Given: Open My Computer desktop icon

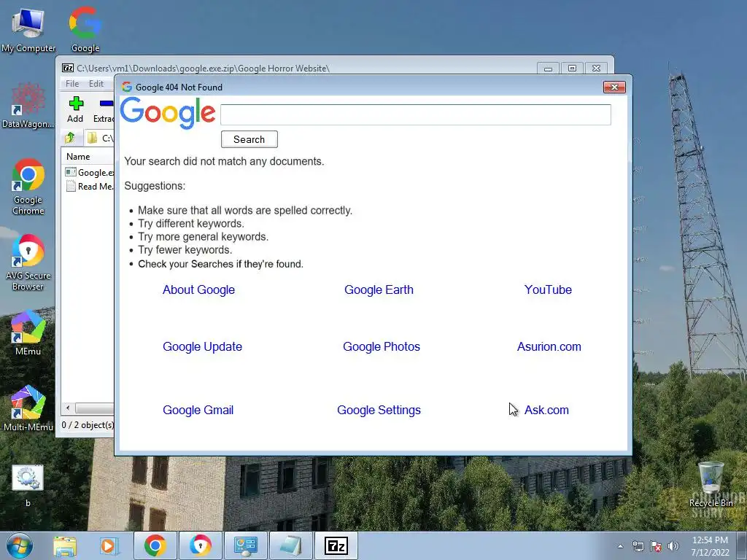Looking at the screenshot, I should tap(28, 29).
